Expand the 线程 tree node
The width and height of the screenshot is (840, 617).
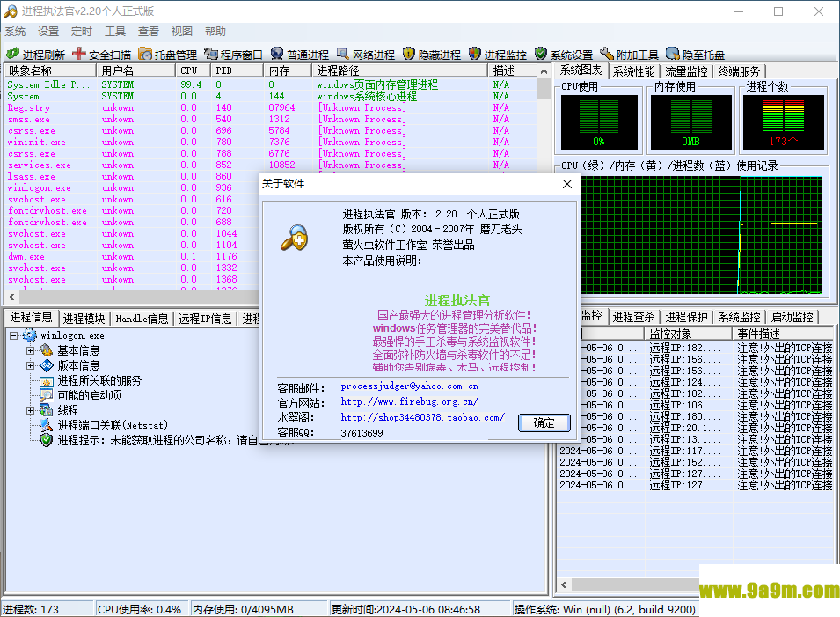[x=31, y=411]
